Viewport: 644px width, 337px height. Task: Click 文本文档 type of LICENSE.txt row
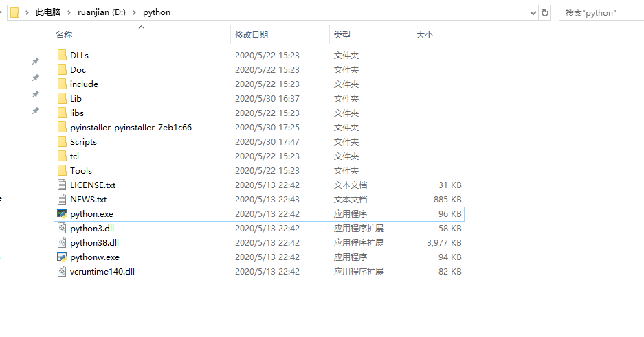[351, 185]
